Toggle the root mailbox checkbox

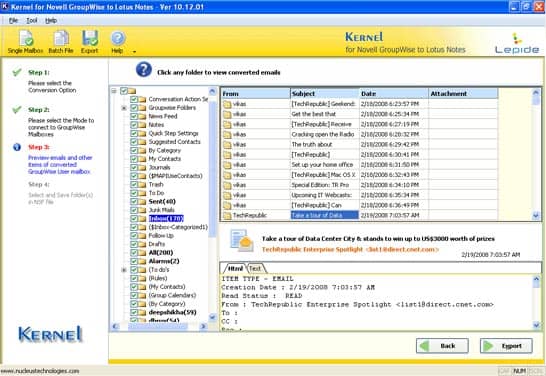pyautogui.click(x=124, y=91)
